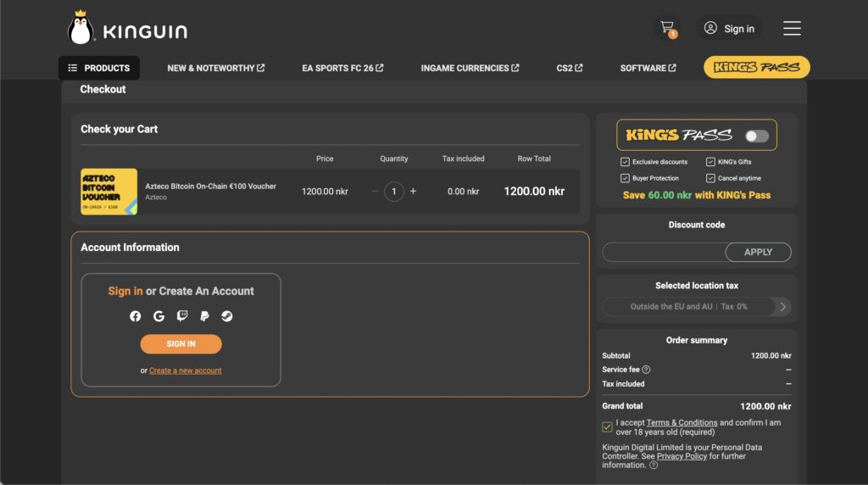The height and width of the screenshot is (485, 868).
Task: Open the Products menu
Action: click(99, 68)
